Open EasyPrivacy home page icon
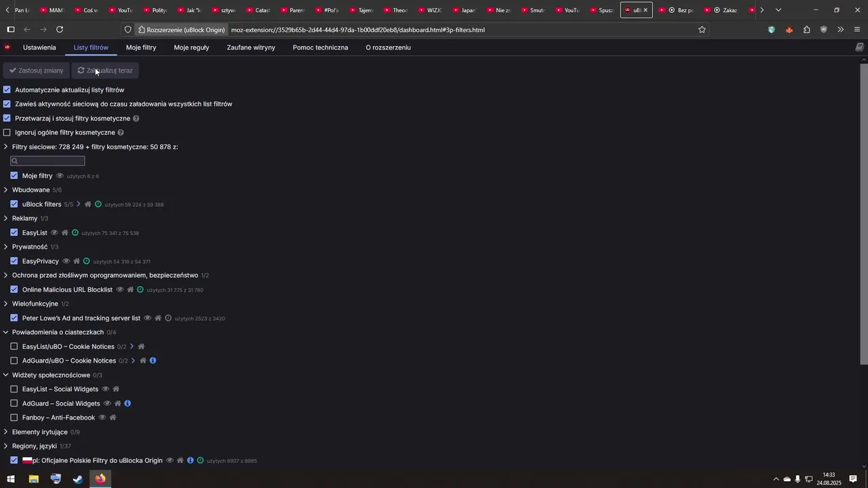Image resolution: width=868 pixels, height=488 pixels. (77, 262)
